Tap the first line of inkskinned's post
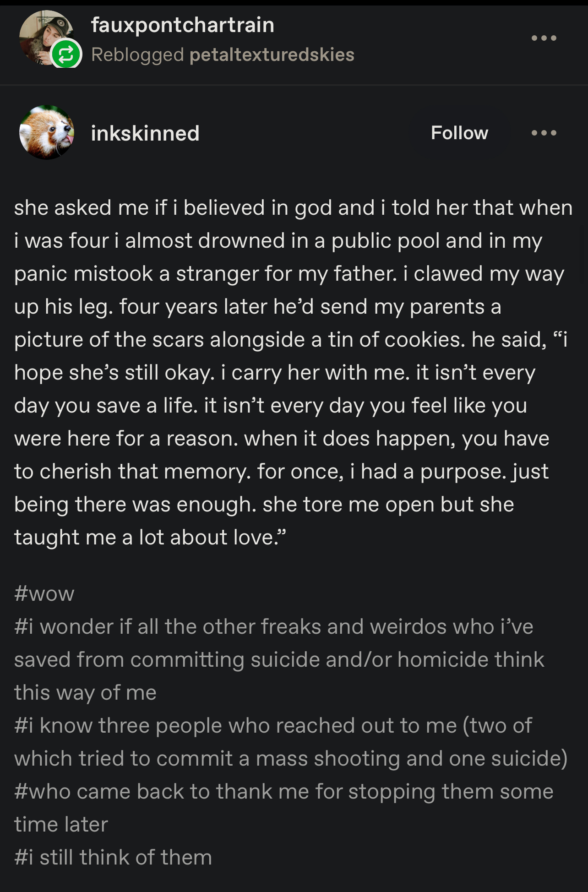The width and height of the screenshot is (588, 892). (x=293, y=208)
